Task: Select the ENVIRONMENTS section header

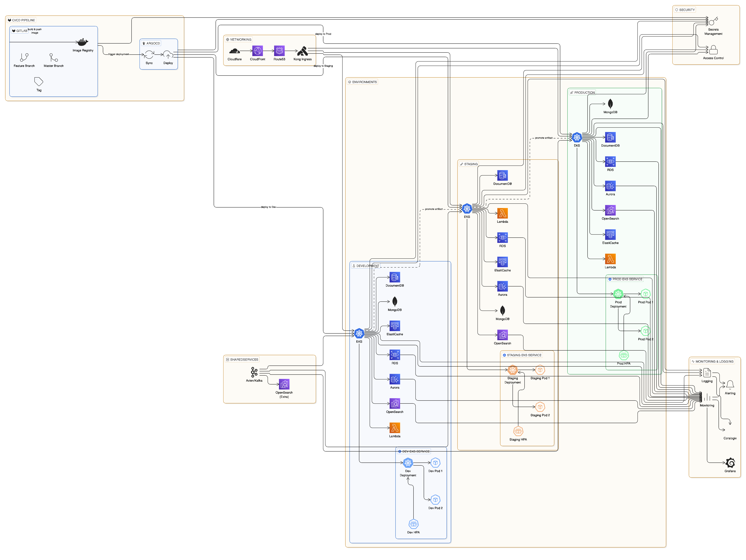Action: [362, 82]
